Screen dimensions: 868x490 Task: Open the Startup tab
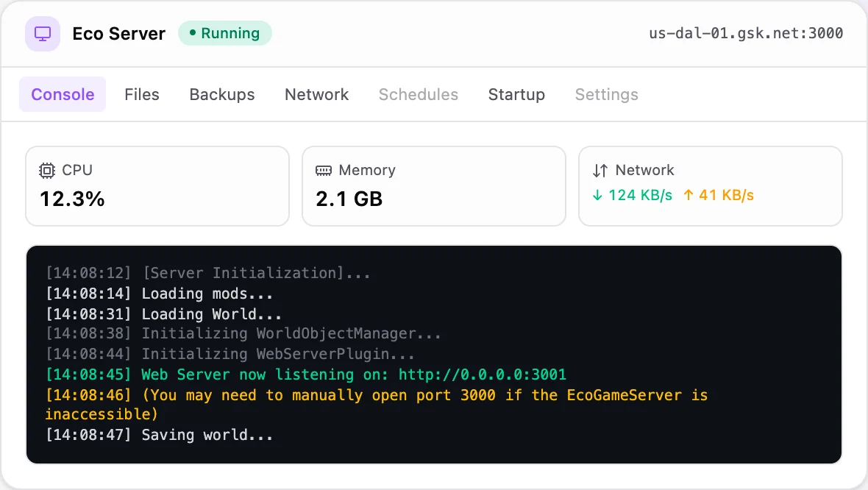click(x=516, y=94)
